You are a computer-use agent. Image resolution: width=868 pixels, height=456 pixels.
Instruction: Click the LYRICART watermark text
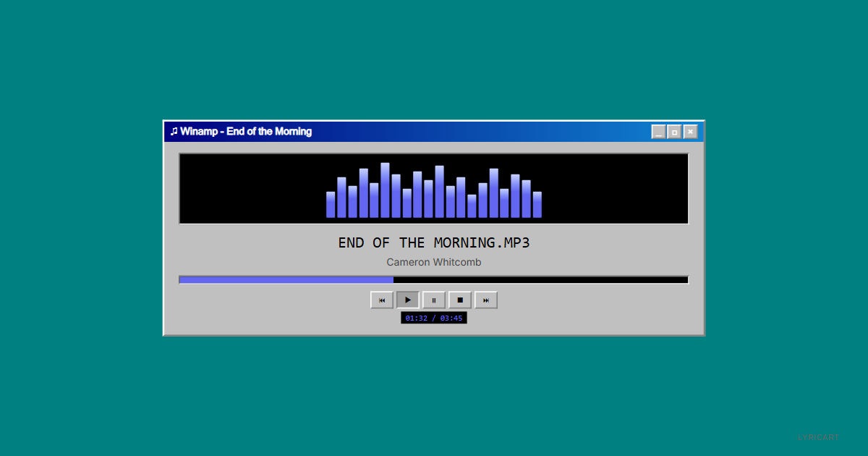coord(817,436)
